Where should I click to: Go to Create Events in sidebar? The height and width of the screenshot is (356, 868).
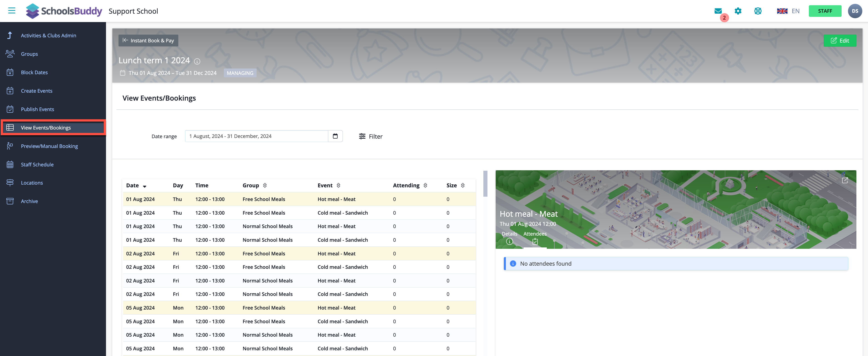[37, 91]
